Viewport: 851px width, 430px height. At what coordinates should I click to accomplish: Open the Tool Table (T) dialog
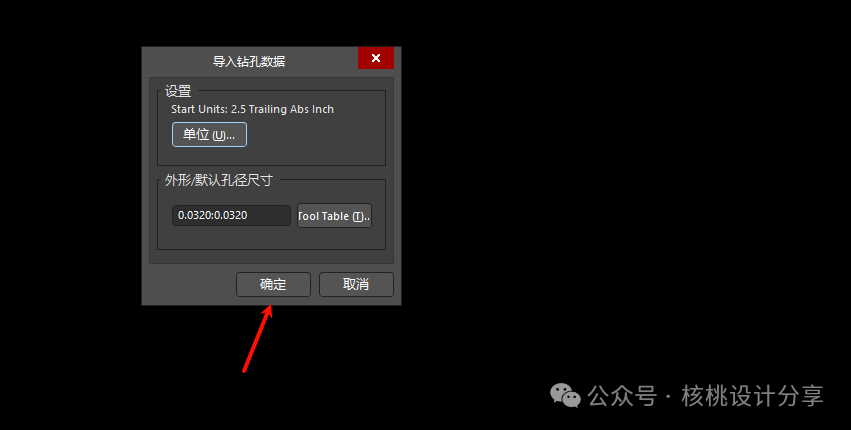(x=334, y=216)
